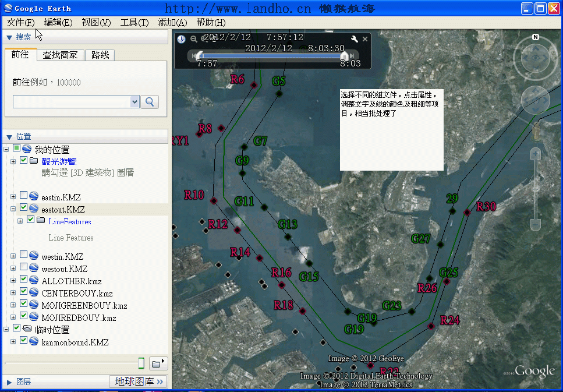563x392 pixels.
Task: Open the 视图(V) menu
Action: coord(96,23)
